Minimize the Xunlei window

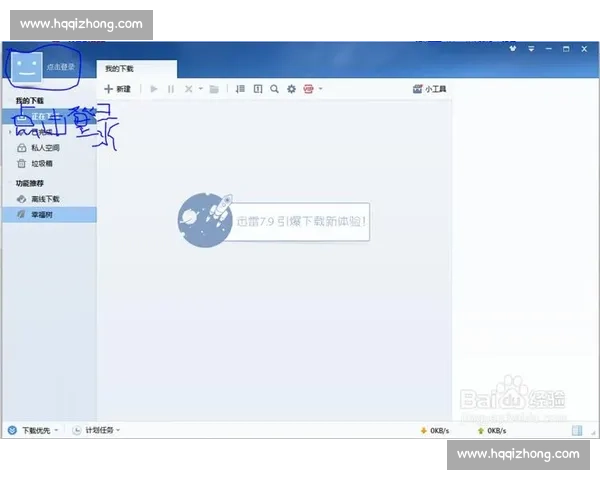(x=549, y=49)
